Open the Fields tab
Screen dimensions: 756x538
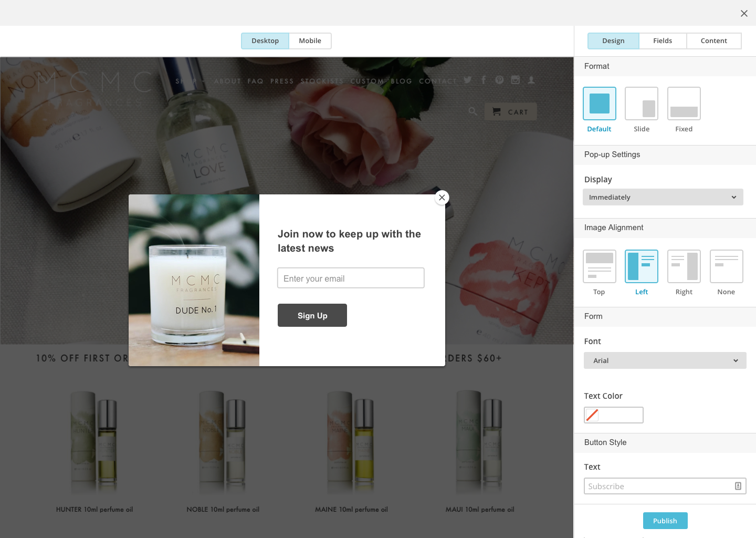663,41
